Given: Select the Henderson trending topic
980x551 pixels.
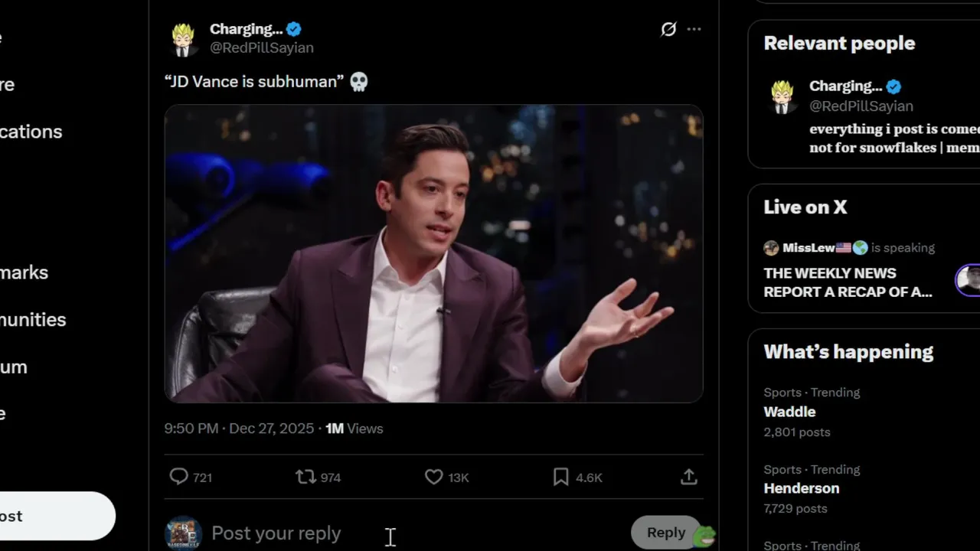Looking at the screenshot, I should tap(801, 488).
